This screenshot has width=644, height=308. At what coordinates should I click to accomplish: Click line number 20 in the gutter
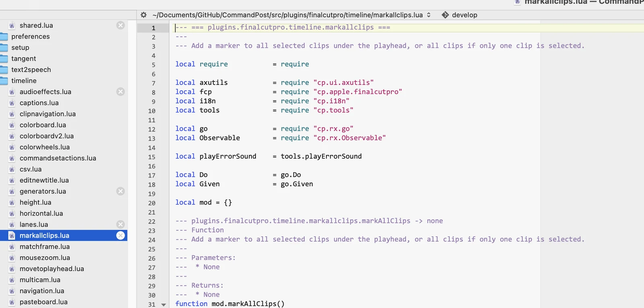152,203
